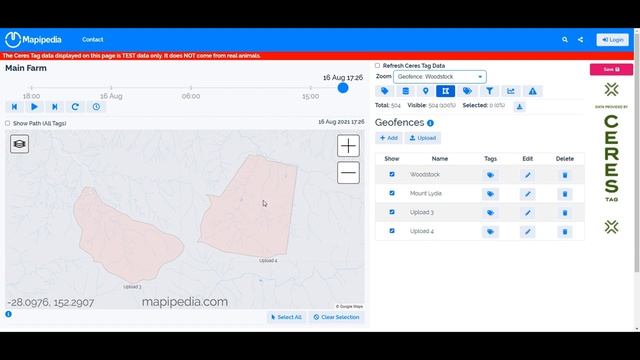Edit the Woodstock geofence

coord(527,175)
